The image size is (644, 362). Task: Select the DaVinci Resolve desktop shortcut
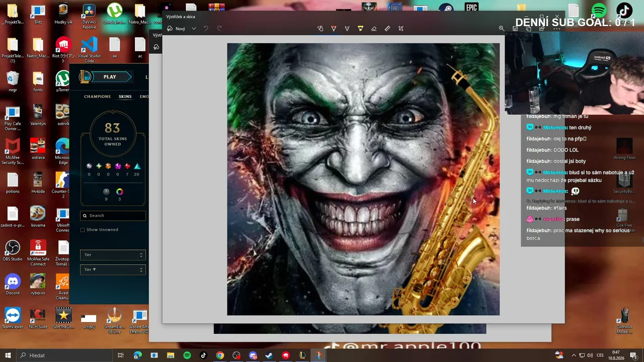coord(89,17)
